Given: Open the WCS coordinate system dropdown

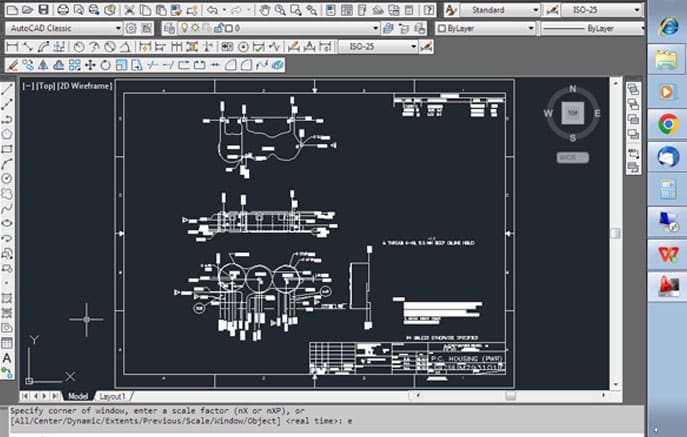Looking at the screenshot, I should (573, 157).
